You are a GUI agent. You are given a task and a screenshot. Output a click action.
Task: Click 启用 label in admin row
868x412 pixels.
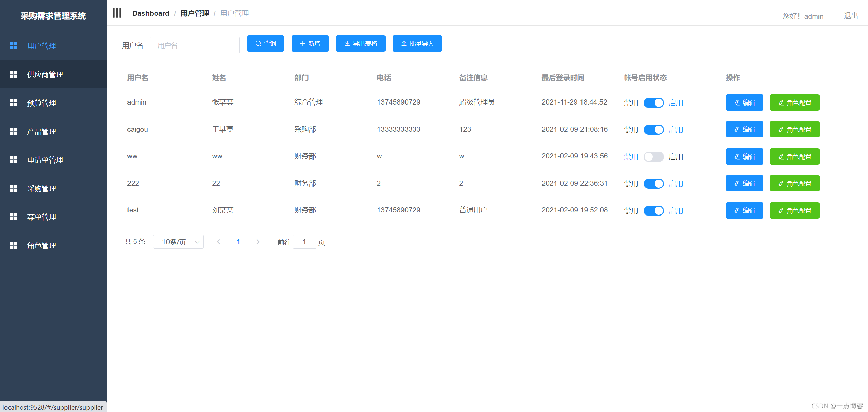tap(676, 102)
